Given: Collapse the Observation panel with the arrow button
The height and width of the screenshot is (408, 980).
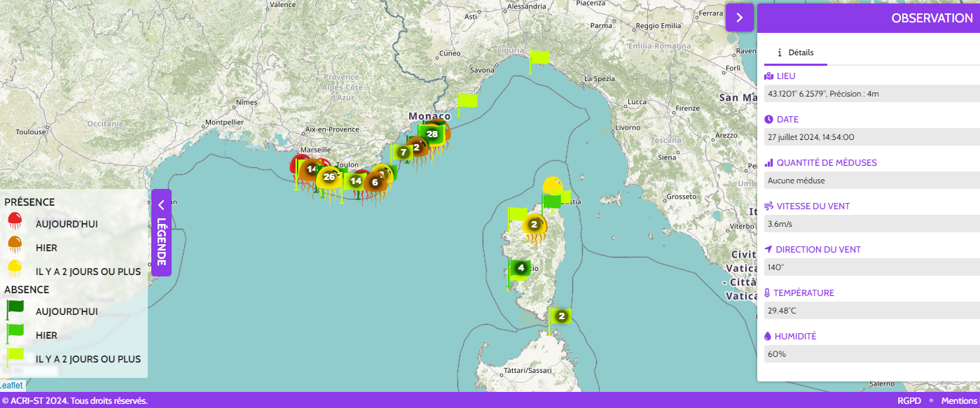Looking at the screenshot, I should [739, 17].
